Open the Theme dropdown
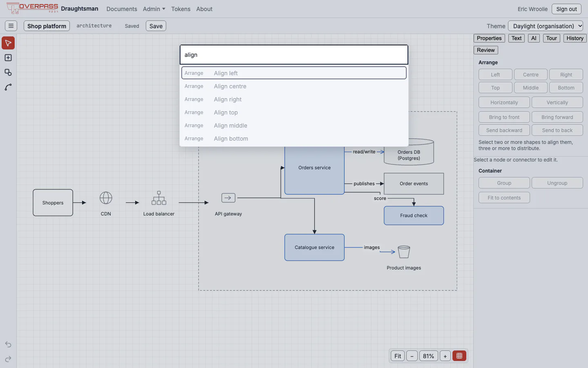 pos(546,26)
